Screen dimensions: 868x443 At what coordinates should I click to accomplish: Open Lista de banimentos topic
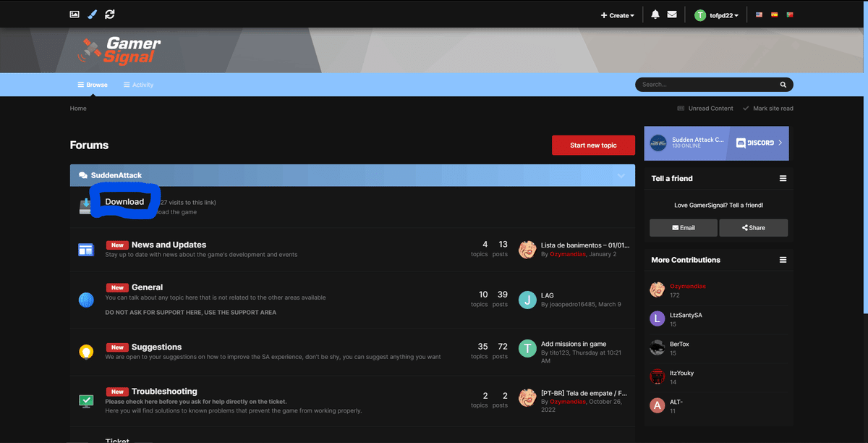tap(585, 246)
